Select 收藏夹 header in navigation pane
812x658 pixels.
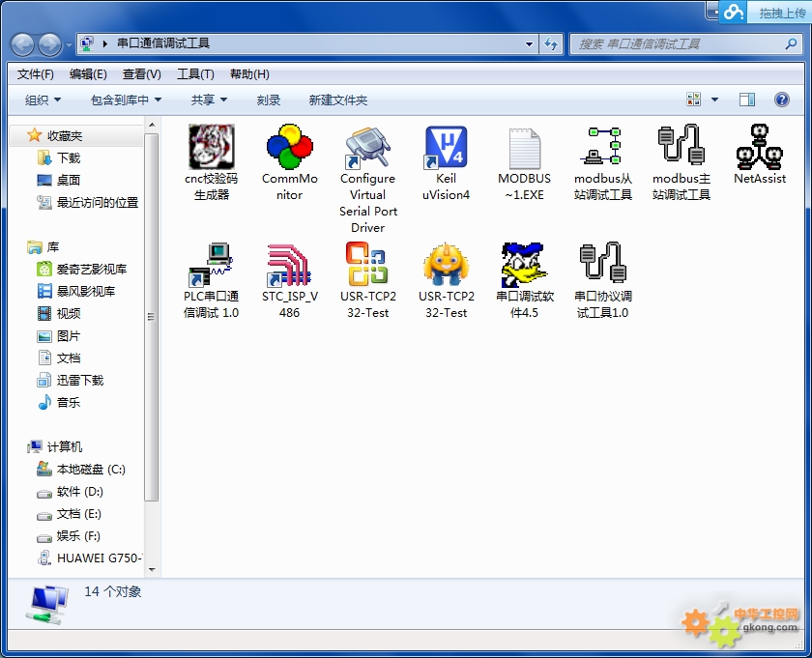click(x=55, y=135)
